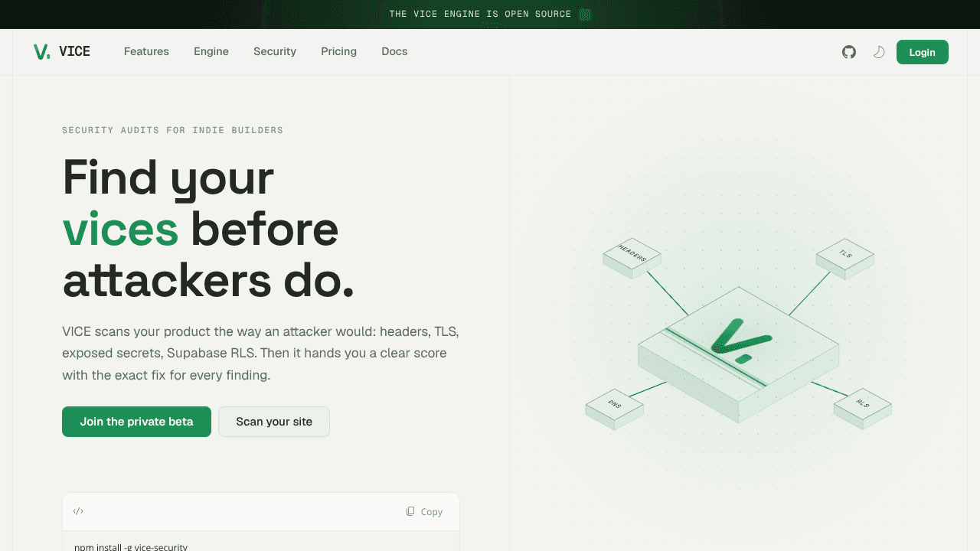Click the TLS node in the diagram
This screenshot has width=980, height=551.
click(x=844, y=258)
